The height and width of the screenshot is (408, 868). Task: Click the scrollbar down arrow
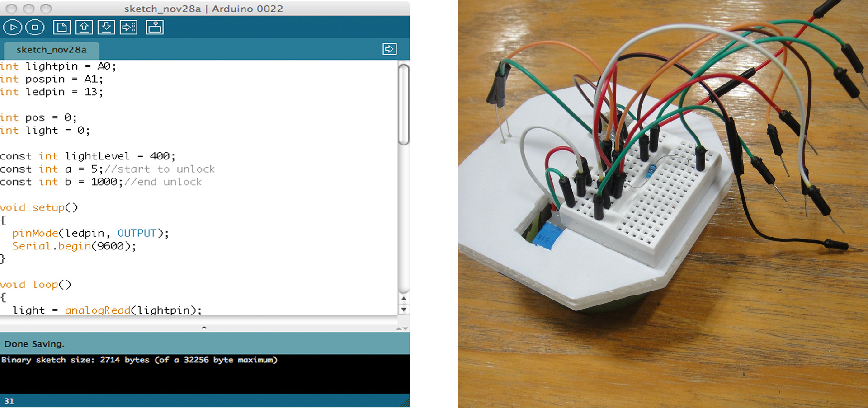pos(404,310)
